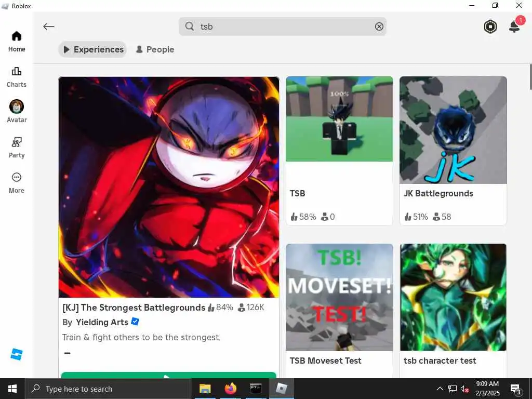Viewport: 532px width, 399px height.
Task: Open the More menu in sidebar
Action: 16,183
